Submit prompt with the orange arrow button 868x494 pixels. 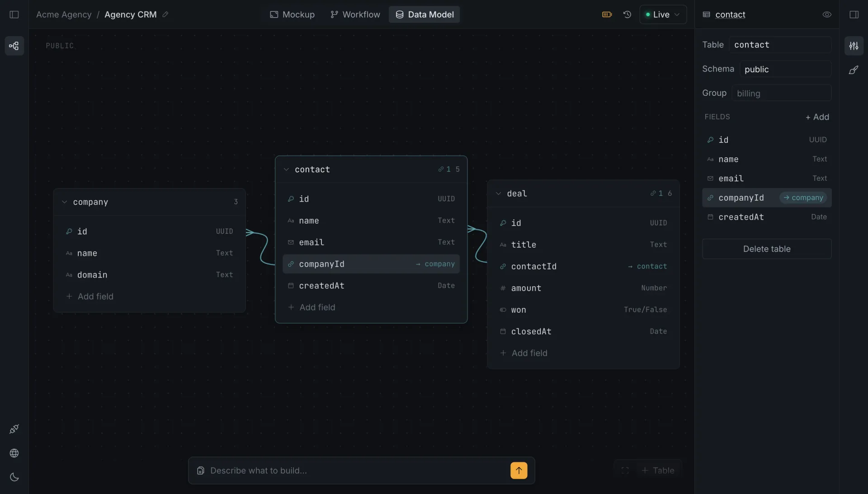tap(519, 470)
